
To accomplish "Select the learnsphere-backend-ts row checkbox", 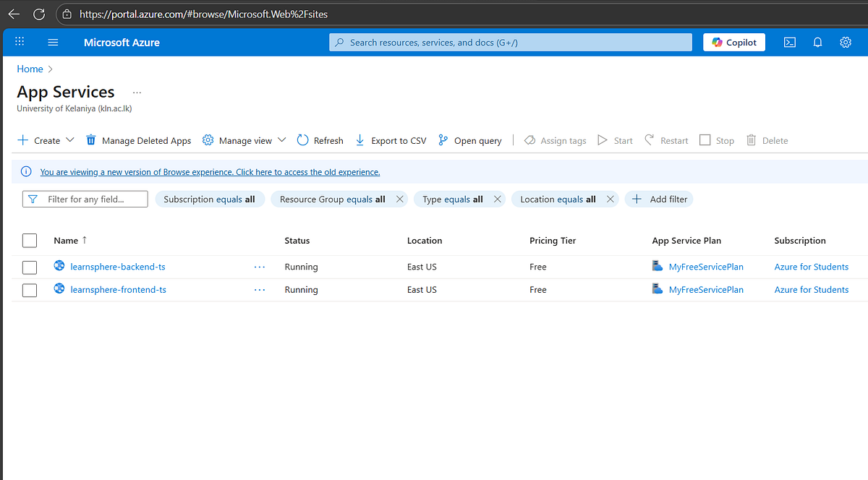I will click(x=29, y=267).
